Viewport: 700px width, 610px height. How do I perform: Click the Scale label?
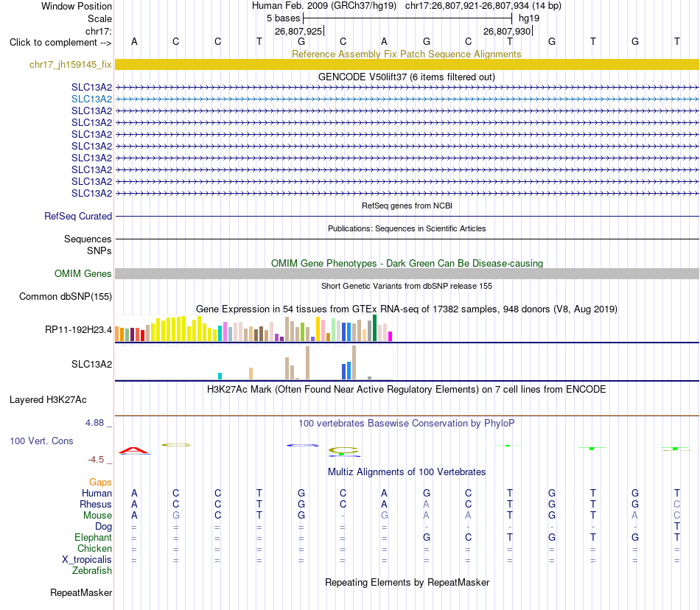(x=99, y=18)
